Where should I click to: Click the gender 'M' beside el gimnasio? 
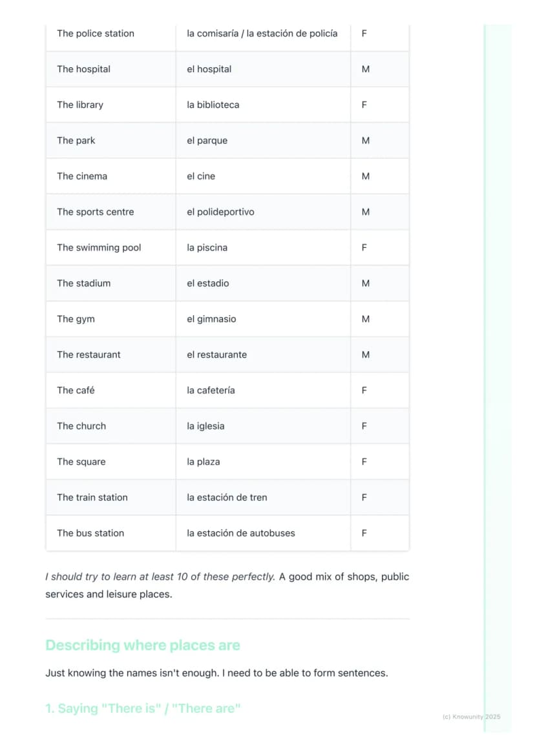pos(366,319)
